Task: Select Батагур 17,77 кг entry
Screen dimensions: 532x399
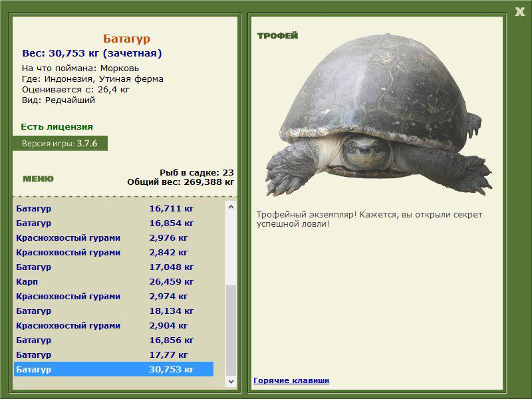Action: tap(113, 354)
